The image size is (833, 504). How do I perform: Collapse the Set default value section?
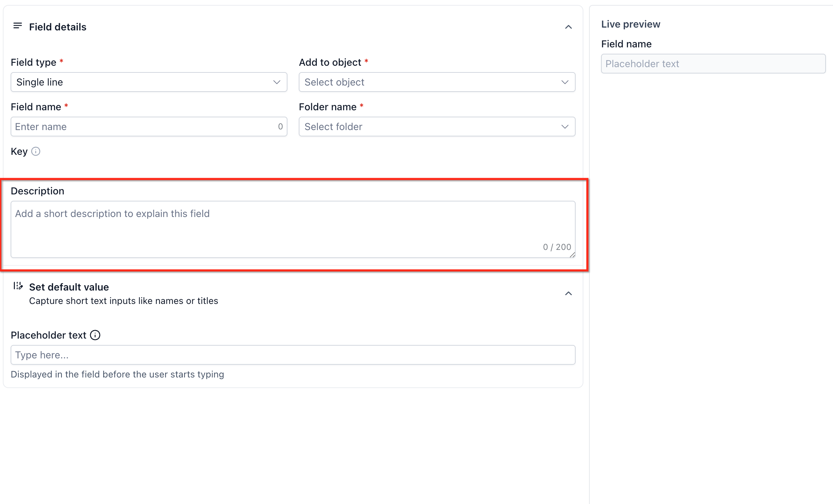click(568, 293)
